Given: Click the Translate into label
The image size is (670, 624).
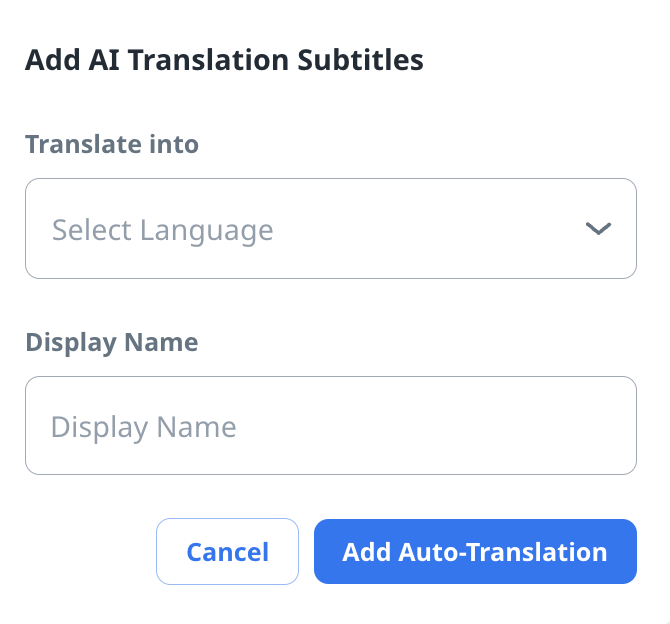Looking at the screenshot, I should coord(112,144).
